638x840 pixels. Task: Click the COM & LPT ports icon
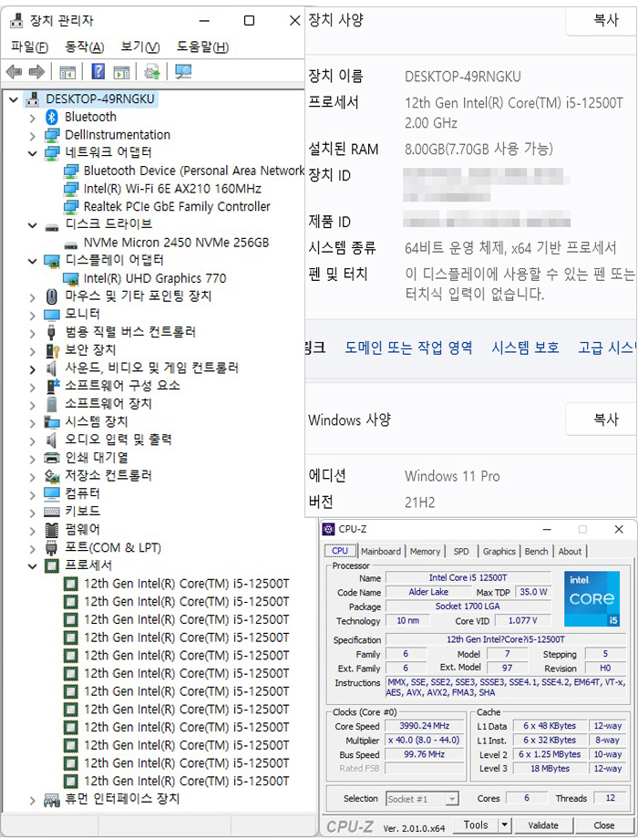pyautogui.click(x=52, y=547)
